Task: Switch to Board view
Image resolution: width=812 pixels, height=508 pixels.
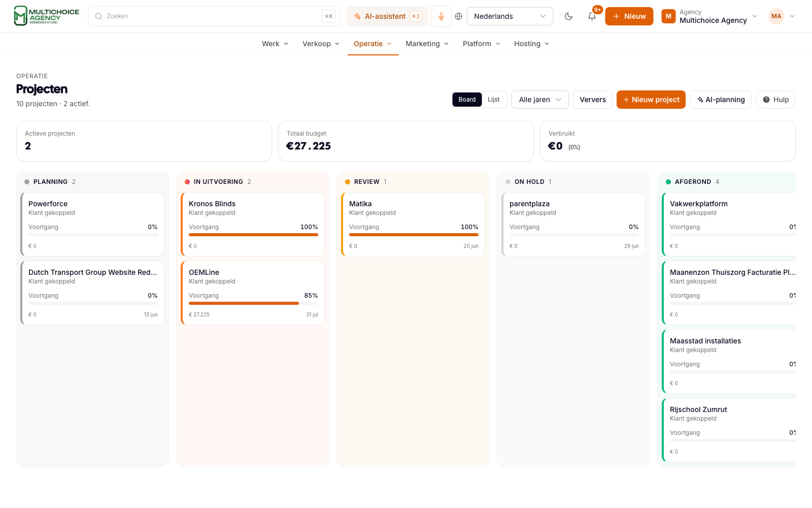Action: point(467,100)
